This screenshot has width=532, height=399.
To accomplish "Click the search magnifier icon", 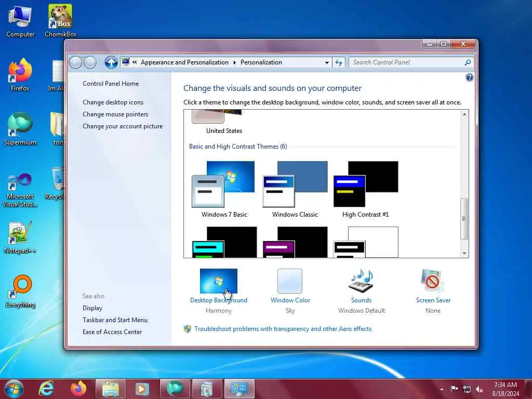I will tap(468, 62).
